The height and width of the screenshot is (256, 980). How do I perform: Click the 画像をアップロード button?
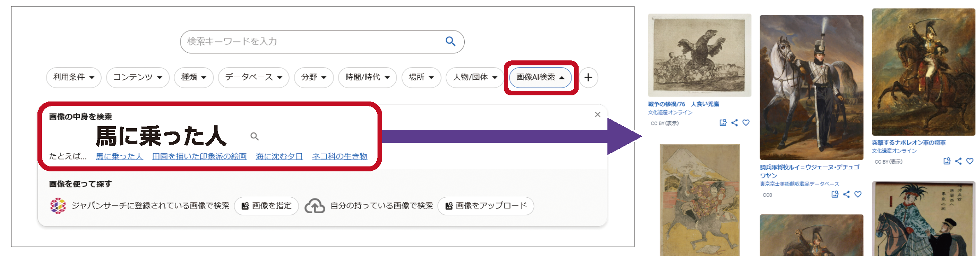pyautogui.click(x=486, y=206)
